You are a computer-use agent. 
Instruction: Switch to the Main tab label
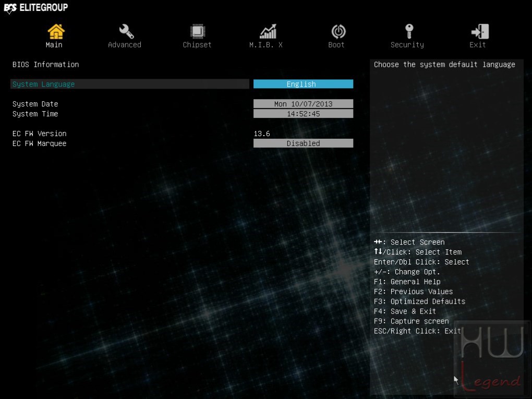click(54, 45)
